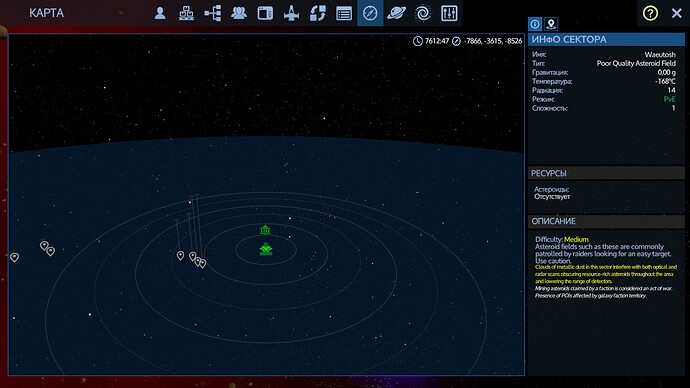
Task: Select the map marker at far left edge
Action: point(15,257)
